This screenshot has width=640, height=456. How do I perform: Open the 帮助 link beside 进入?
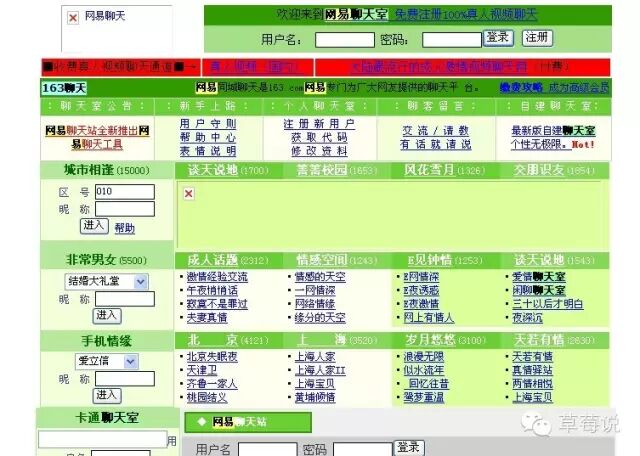point(124,228)
